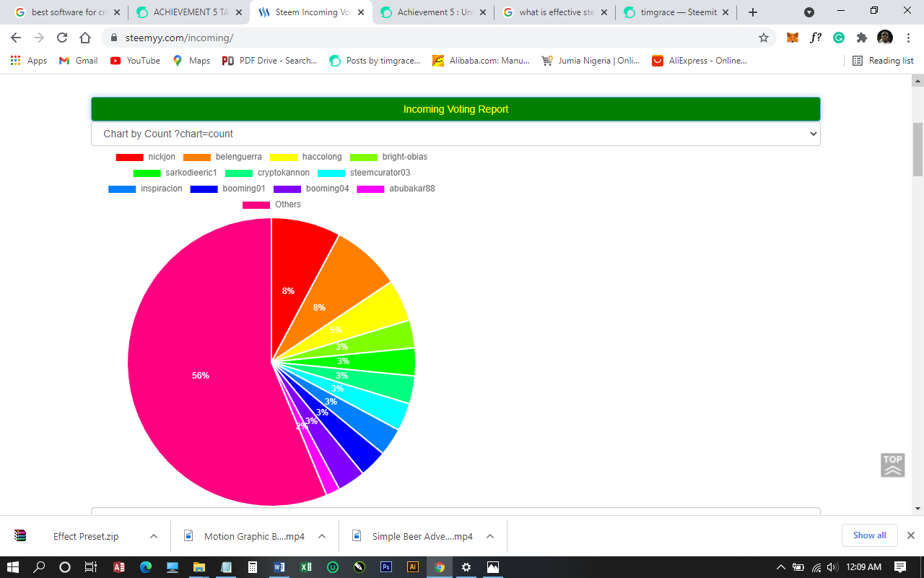Bookmark this page with the star icon
The height and width of the screenshot is (578, 924).
coord(763,36)
